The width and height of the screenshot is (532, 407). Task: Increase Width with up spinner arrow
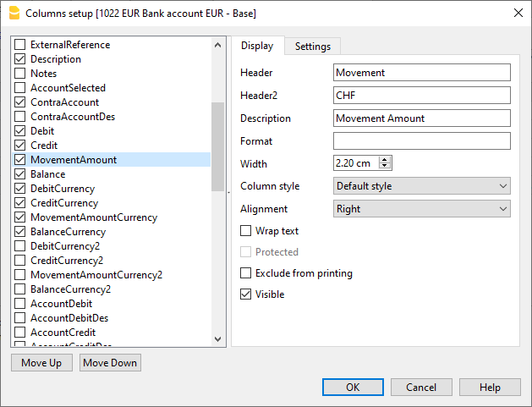tap(385, 159)
